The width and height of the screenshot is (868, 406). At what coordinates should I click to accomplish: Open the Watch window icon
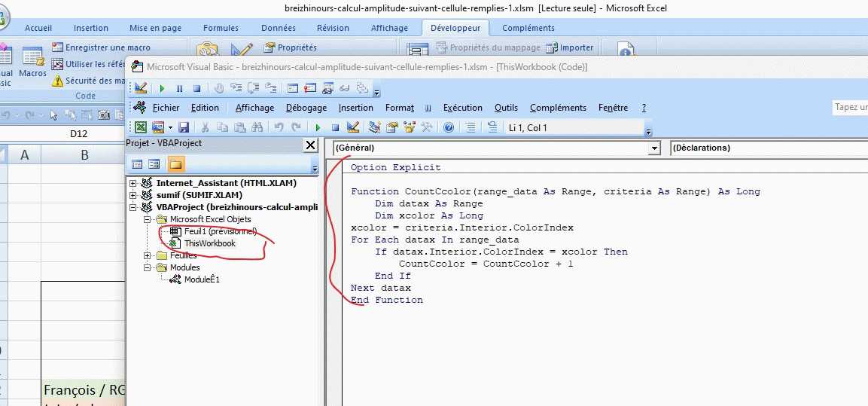pyautogui.click(x=327, y=88)
